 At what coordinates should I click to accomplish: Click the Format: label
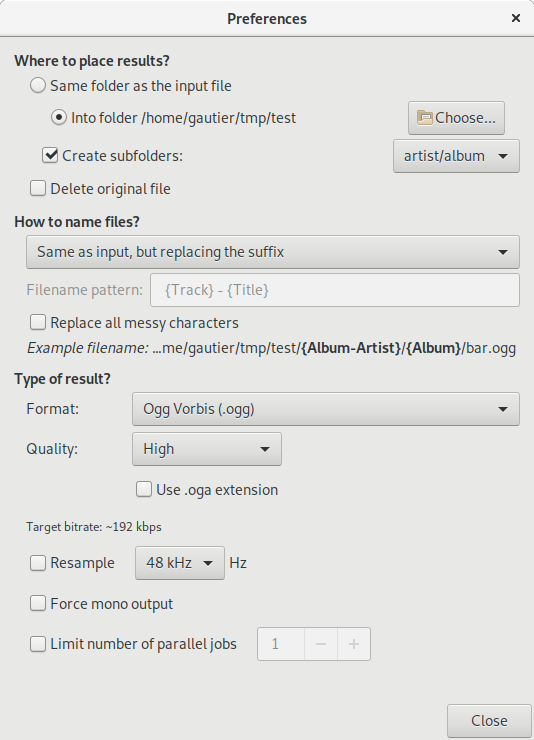coord(52,409)
